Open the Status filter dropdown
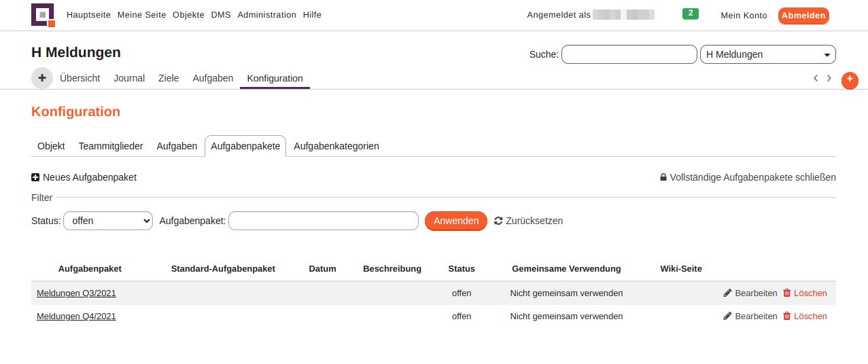Viewport: 868px width, 364px height. click(x=108, y=221)
